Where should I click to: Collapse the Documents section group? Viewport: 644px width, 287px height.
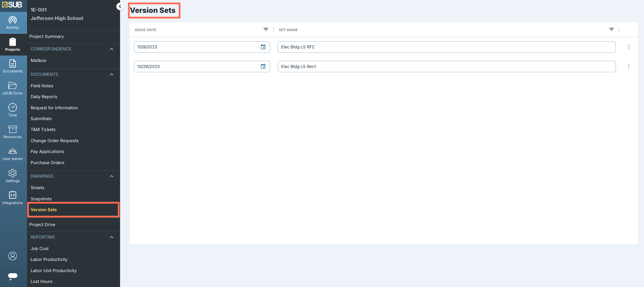(x=112, y=74)
